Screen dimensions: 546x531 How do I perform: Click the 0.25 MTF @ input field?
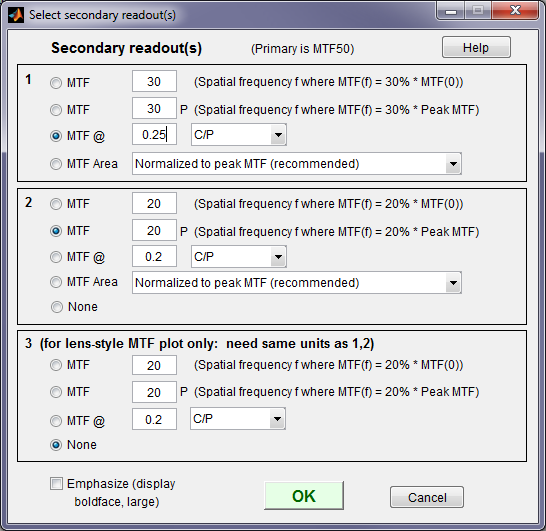tap(154, 134)
